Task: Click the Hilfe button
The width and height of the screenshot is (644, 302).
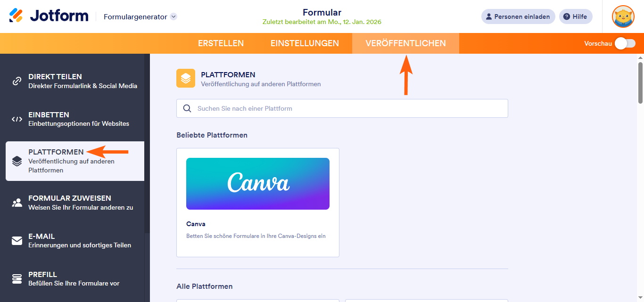Action: click(x=575, y=16)
